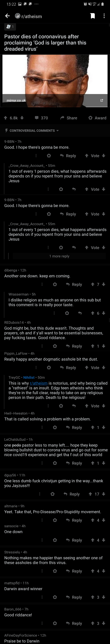Viewport: 110px width, 644px height.
Task: Downvote dguy56's comment
Action: 104,494
